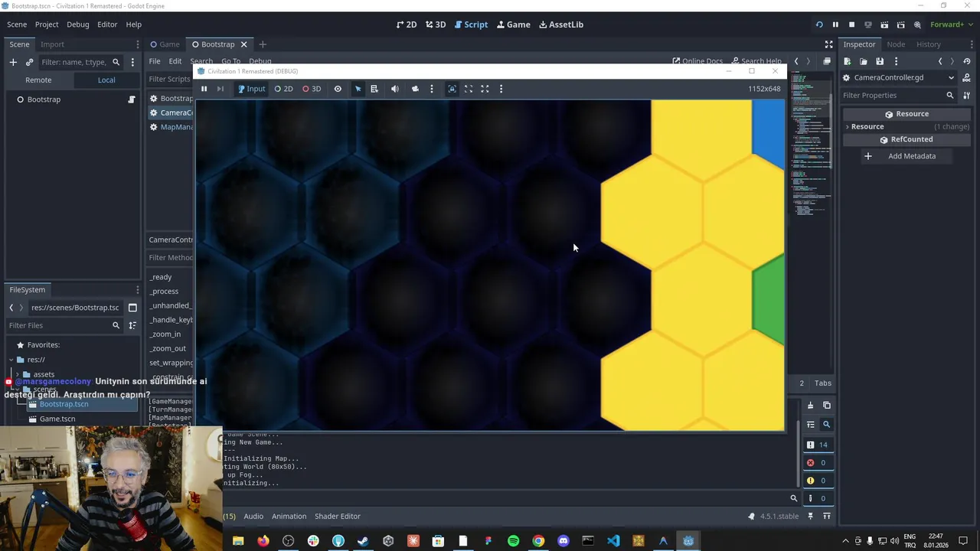Open the Help menu

(133, 24)
